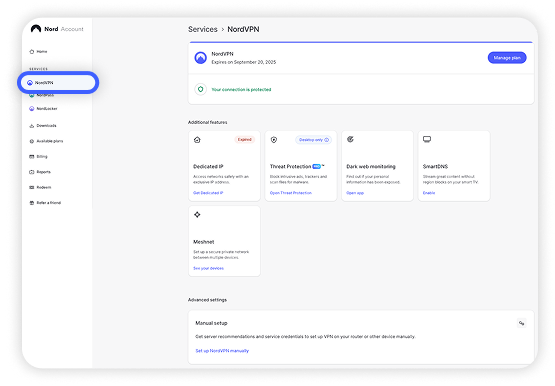
Task: Click the NordVPN sidebar icon
Action: [x=30, y=82]
